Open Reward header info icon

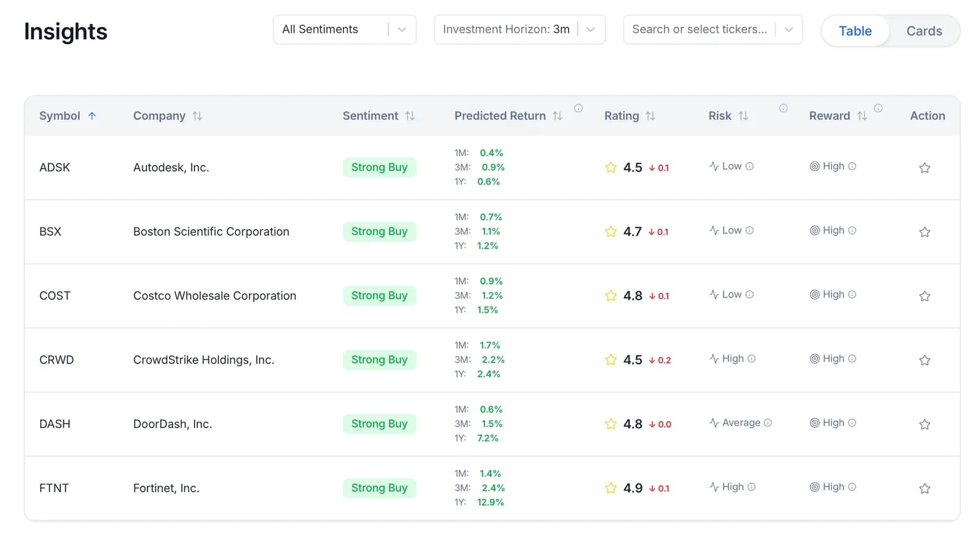point(878,108)
